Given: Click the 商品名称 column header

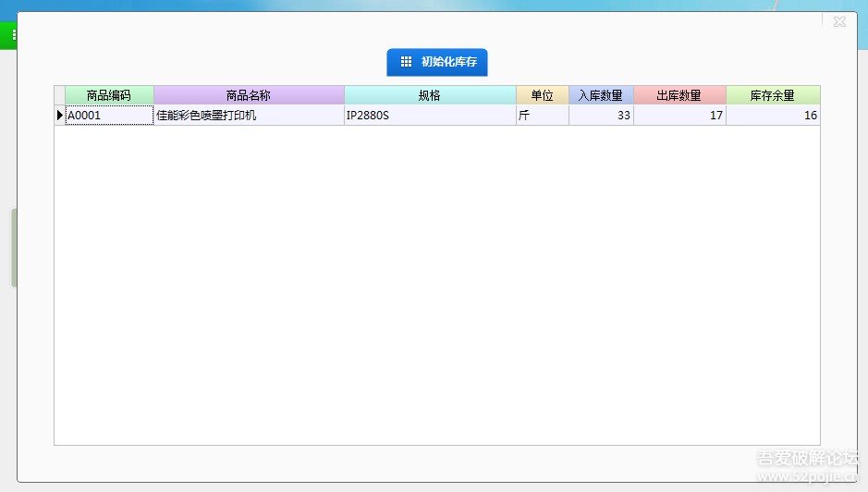Looking at the screenshot, I should click(249, 95).
